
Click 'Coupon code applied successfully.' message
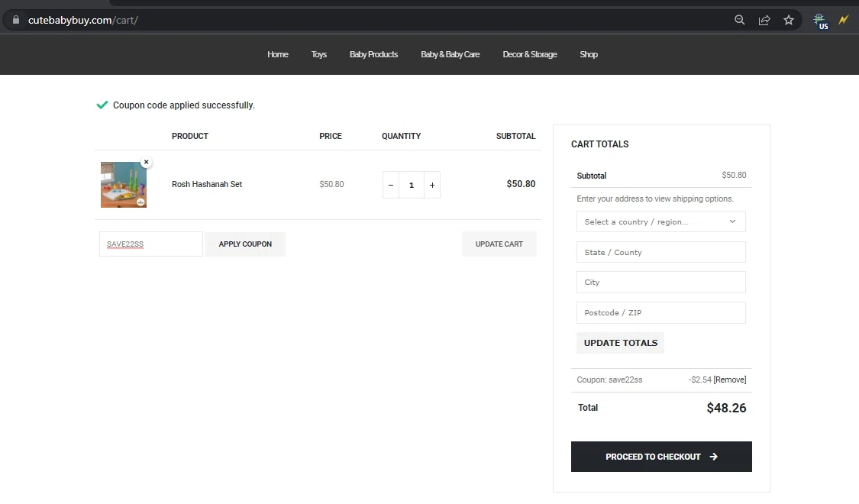183,105
